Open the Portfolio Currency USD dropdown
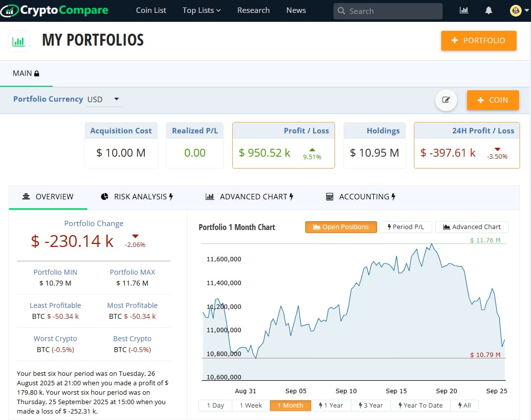 point(104,99)
